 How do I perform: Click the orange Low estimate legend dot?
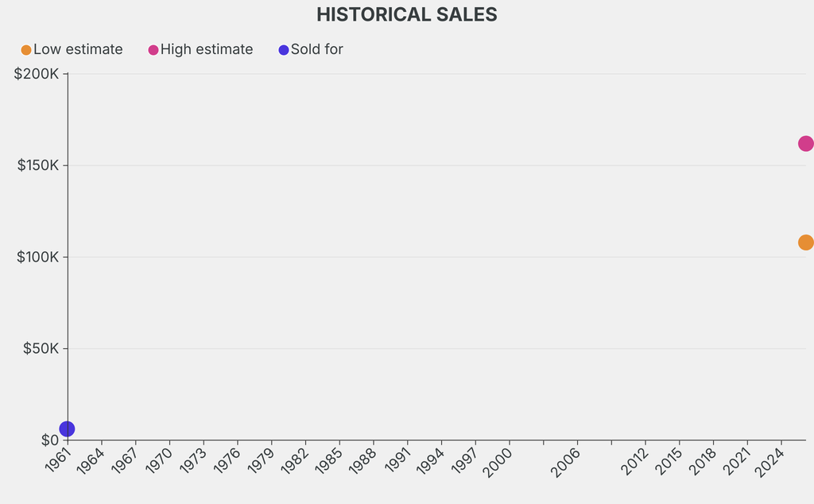pyautogui.click(x=26, y=50)
